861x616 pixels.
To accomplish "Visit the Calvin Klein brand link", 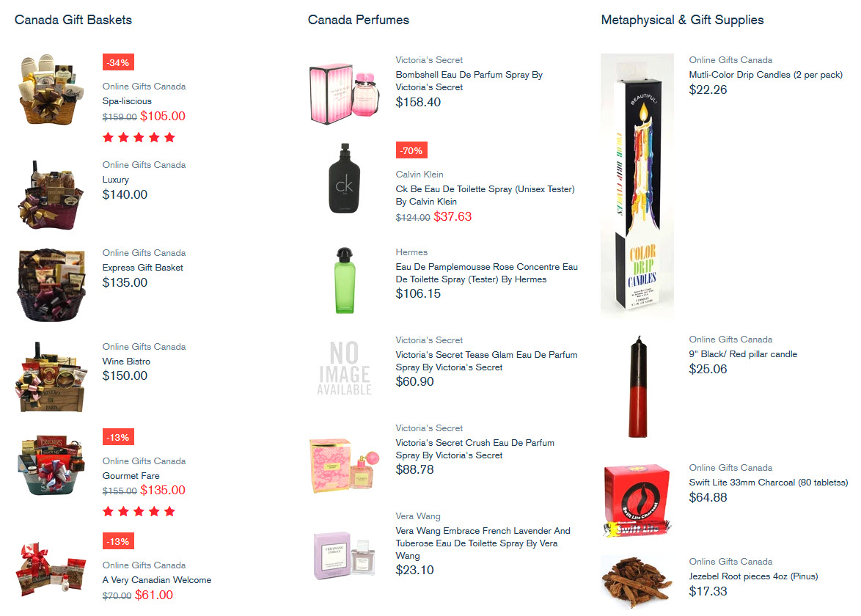I will pos(419,175).
